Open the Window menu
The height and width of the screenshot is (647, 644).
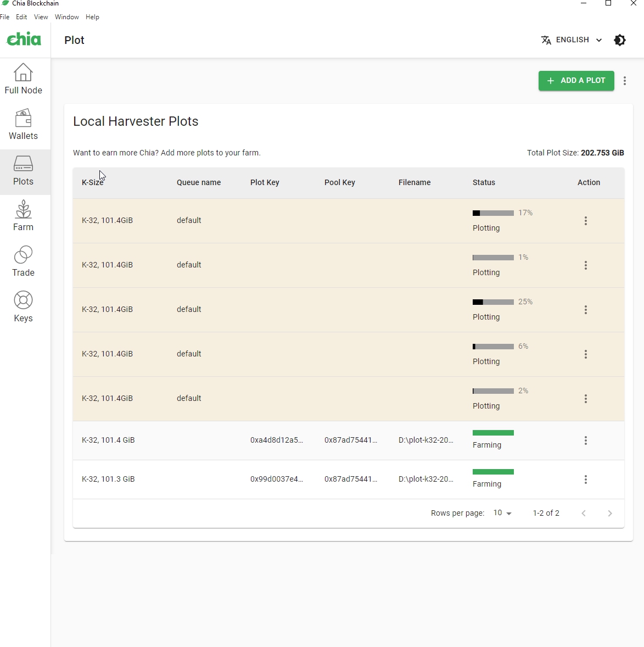pyautogui.click(x=67, y=17)
